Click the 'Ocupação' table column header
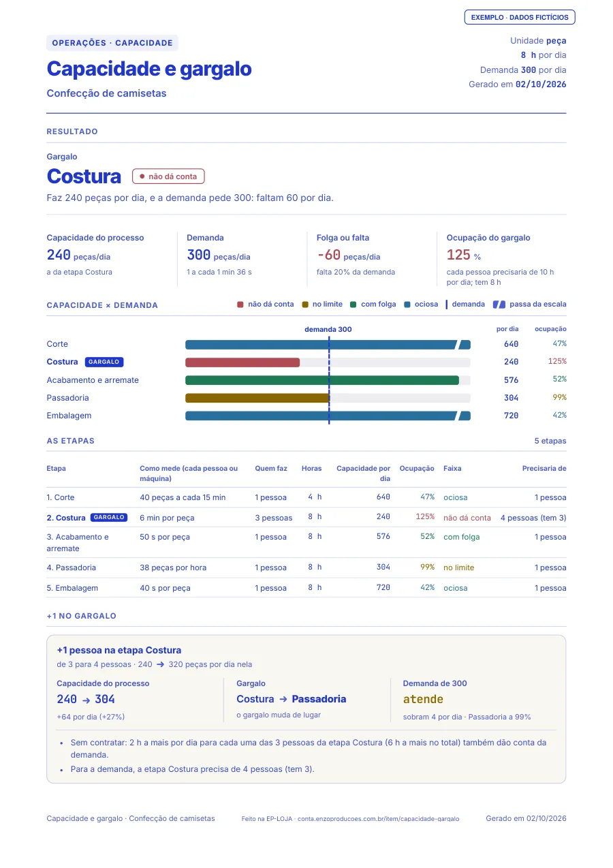613x868 pixels. [x=417, y=469]
